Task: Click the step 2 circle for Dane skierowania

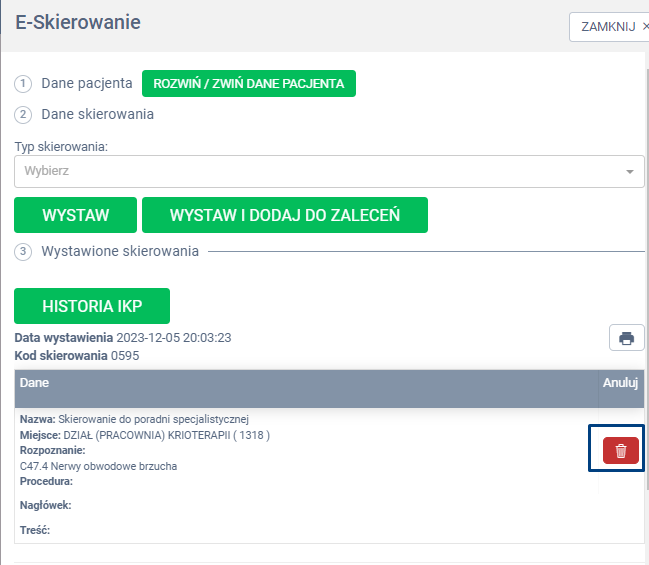Action: coord(24,114)
